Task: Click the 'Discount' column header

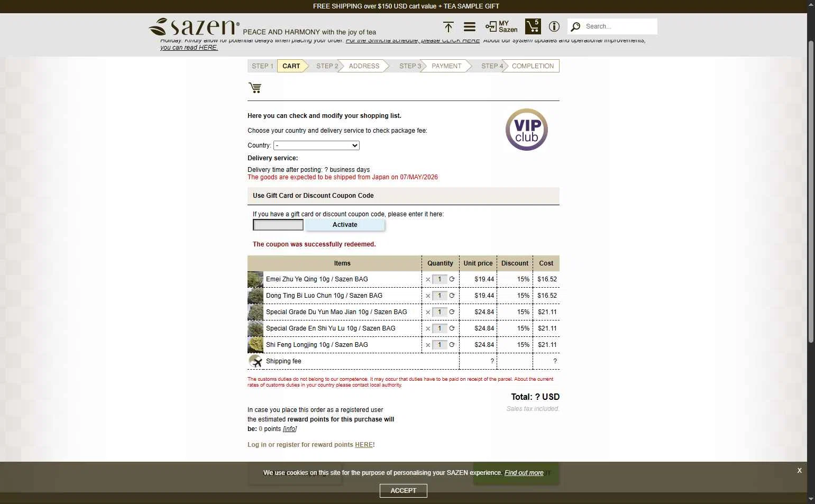Action: pos(515,263)
